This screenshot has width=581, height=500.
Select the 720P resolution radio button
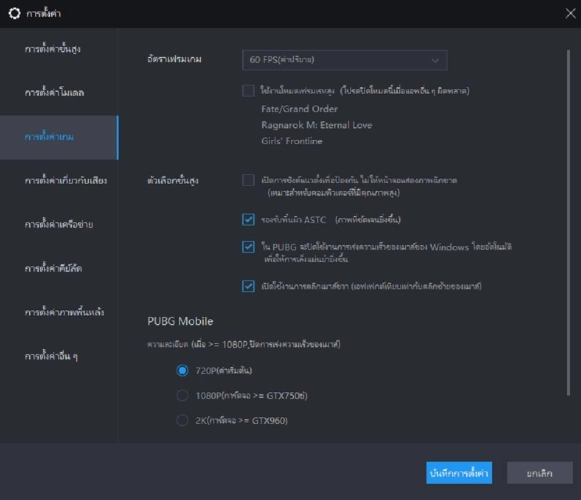click(x=182, y=370)
